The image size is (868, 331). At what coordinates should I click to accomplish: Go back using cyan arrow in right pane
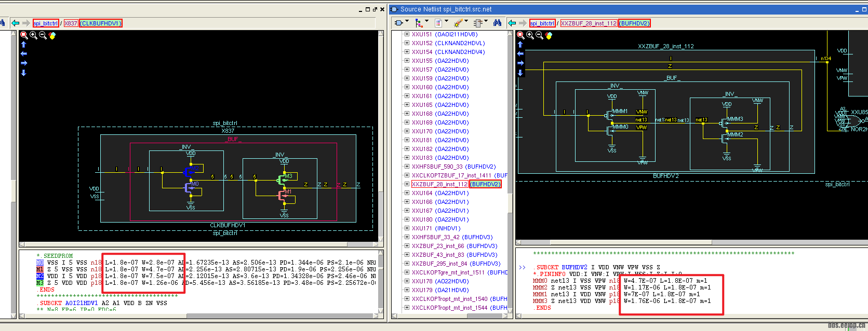pos(512,23)
